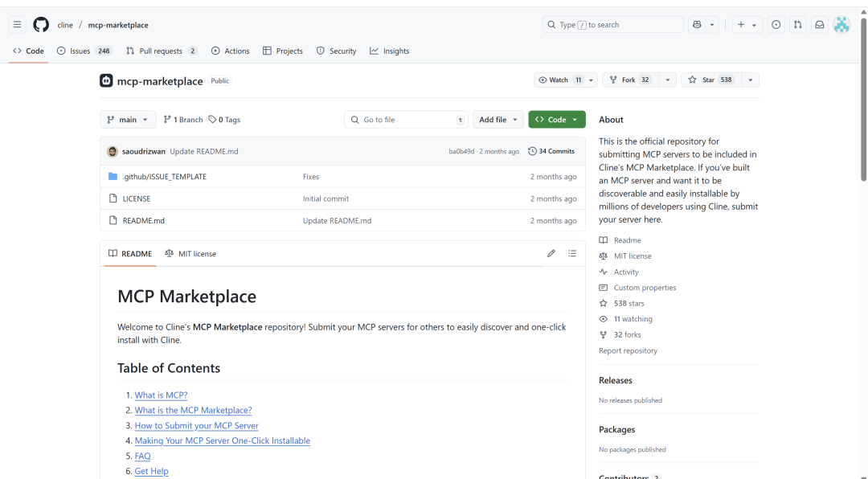Open the issues icon in header

[776, 24]
